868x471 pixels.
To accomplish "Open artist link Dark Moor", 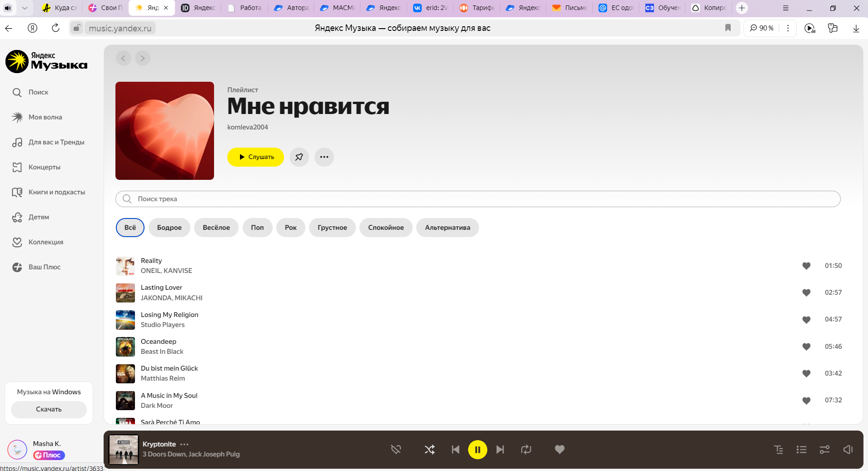I will pos(157,406).
